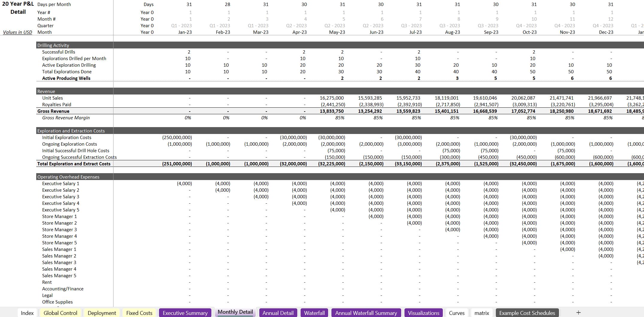644x317 pixels.
Task: Switch to the Curves sheet
Action: pyautogui.click(x=457, y=313)
